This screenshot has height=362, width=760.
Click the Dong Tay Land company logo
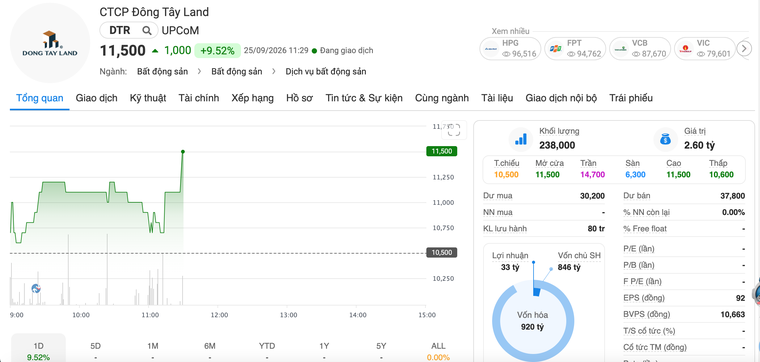[50, 44]
